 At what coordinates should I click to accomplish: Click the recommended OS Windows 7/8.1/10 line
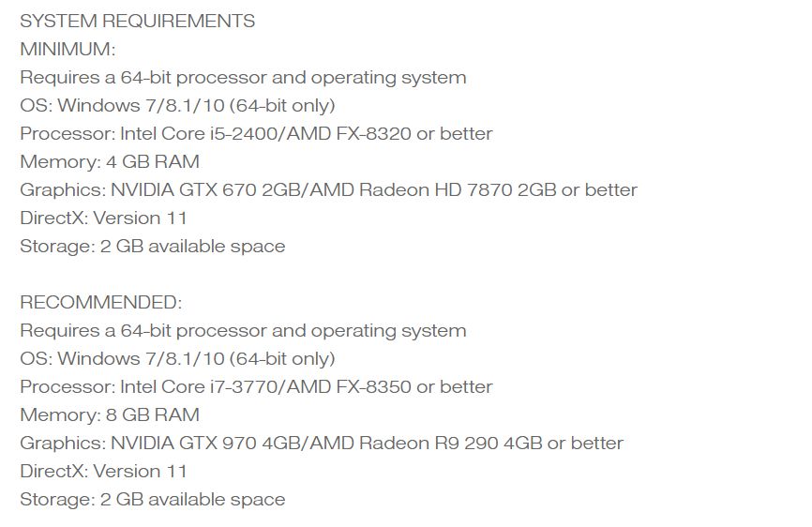point(177,359)
